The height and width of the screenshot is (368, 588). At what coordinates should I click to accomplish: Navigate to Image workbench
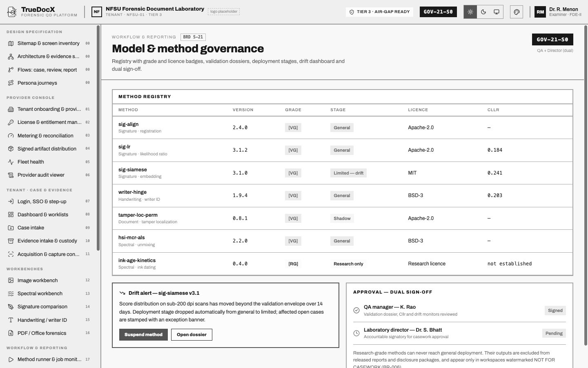(x=49, y=280)
